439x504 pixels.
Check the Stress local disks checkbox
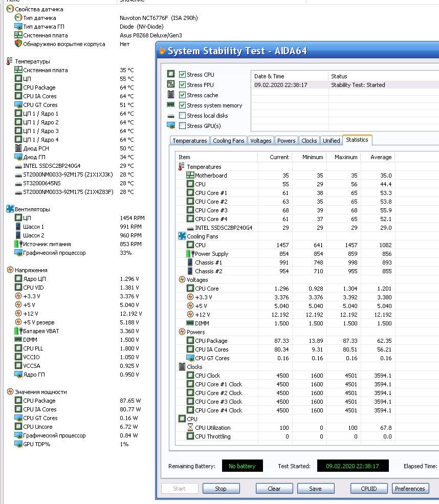[x=182, y=116]
